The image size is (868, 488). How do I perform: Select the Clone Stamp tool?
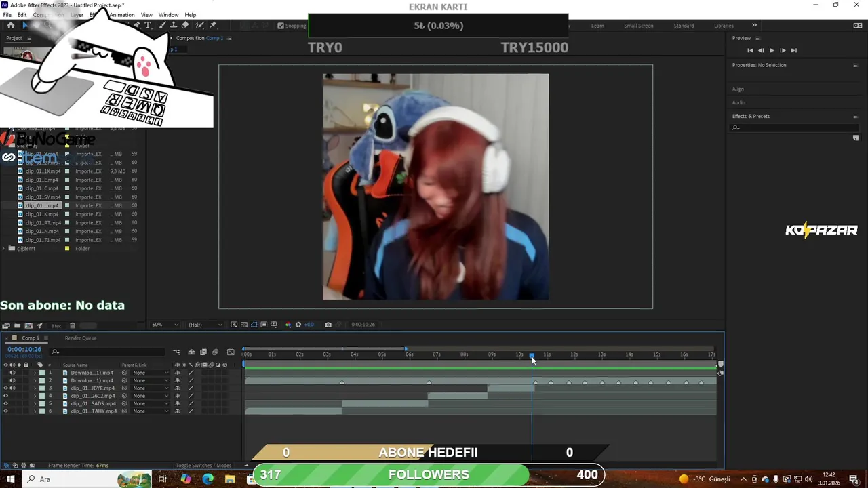(174, 25)
